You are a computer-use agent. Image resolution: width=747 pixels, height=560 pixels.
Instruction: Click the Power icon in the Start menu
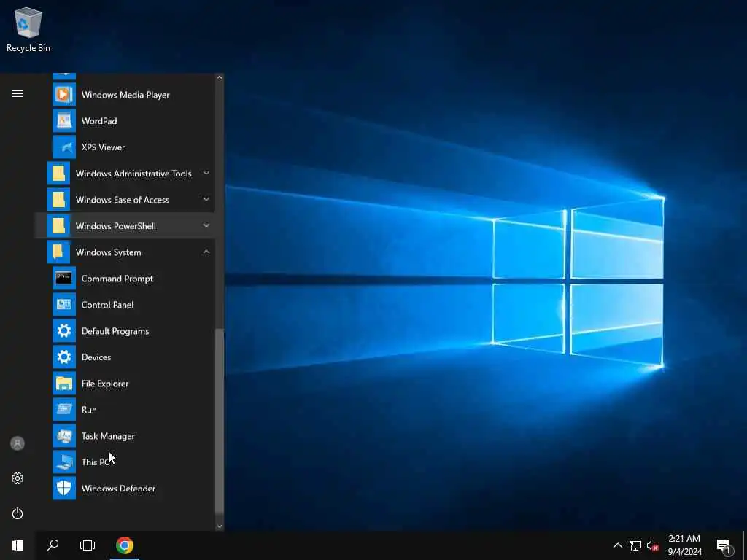tap(18, 513)
